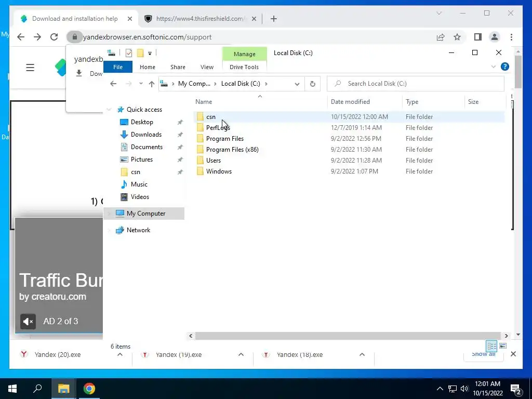This screenshot has width=532, height=399.
Task: Select Network in navigation pane
Action: tap(138, 230)
